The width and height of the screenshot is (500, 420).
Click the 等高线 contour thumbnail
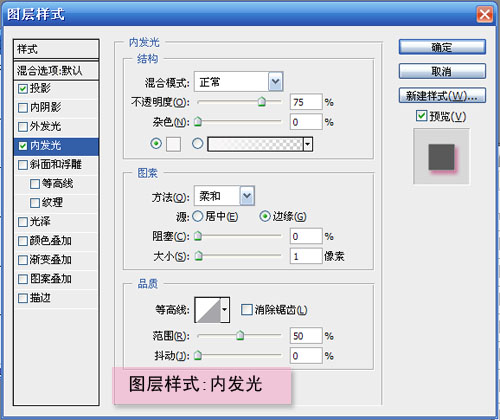pyautogui.click(x=208, y=310)
